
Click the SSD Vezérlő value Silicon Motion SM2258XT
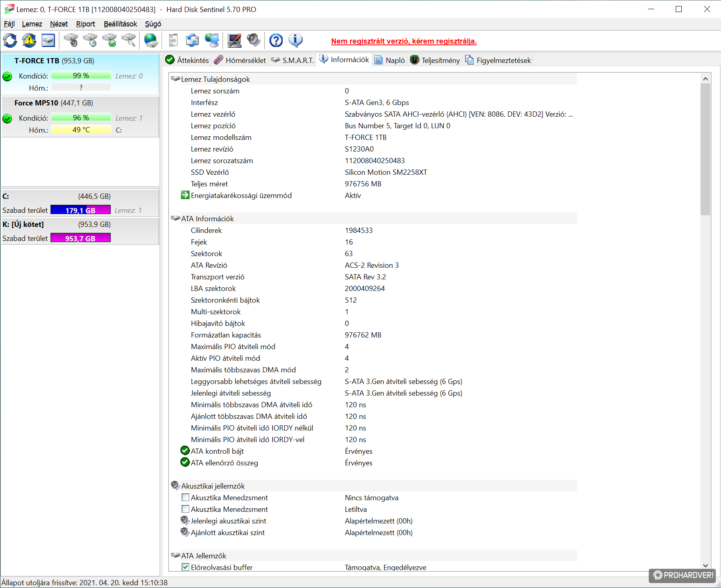click(x=386, y=172)
